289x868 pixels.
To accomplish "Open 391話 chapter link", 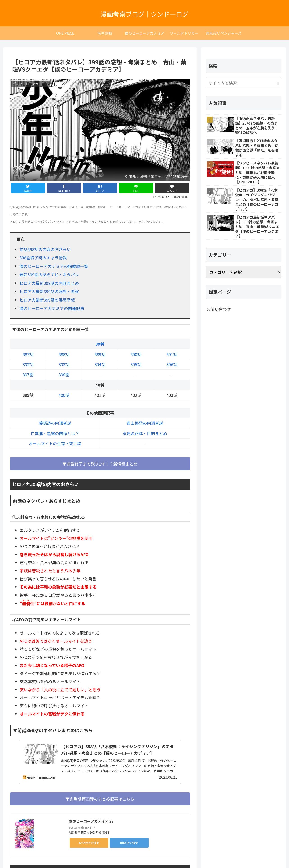I will pos(172,354).
